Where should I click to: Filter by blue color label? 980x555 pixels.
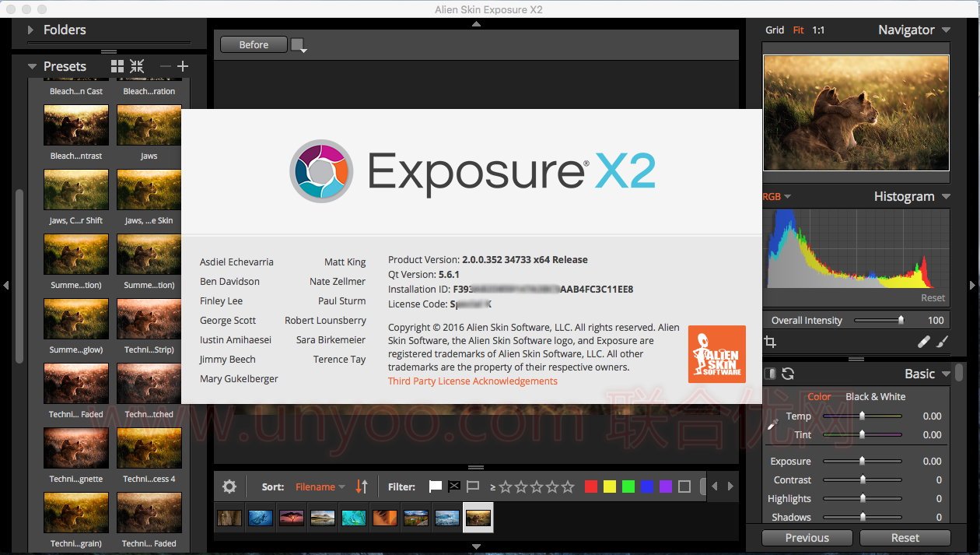(647, 487)
